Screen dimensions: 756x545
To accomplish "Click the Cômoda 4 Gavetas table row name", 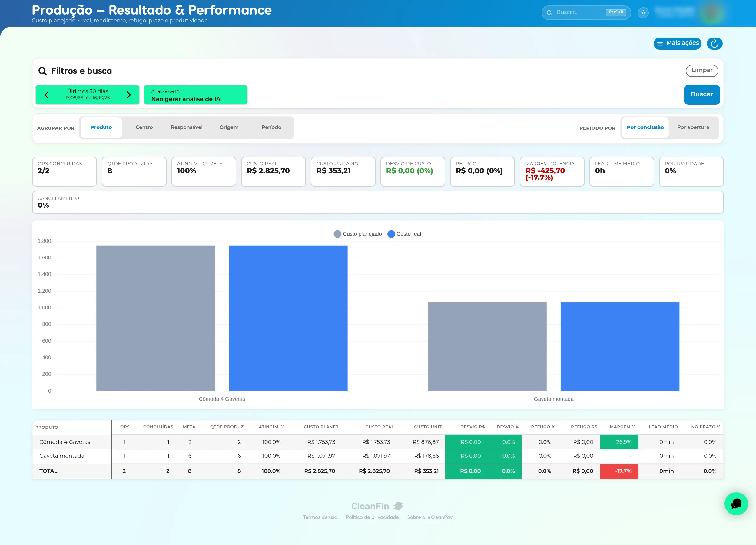I will pos(65,442).
